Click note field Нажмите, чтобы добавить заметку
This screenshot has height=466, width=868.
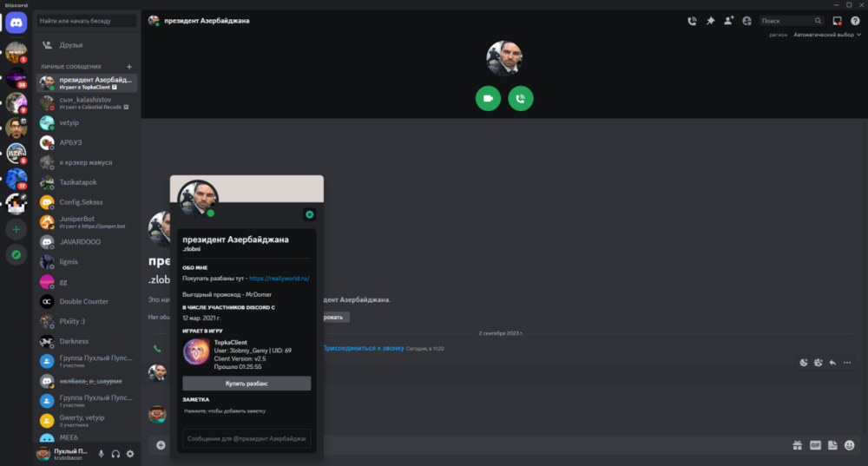point(247,411)
